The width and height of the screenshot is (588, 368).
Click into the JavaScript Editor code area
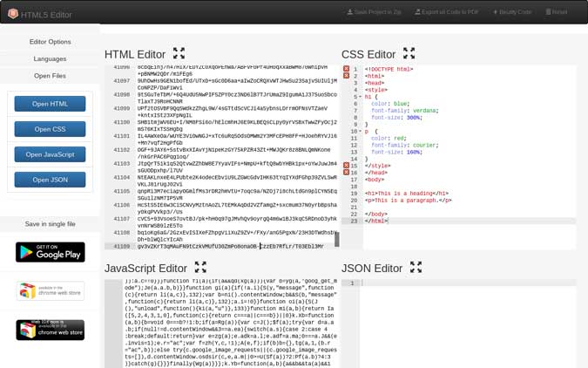[231, 323]
